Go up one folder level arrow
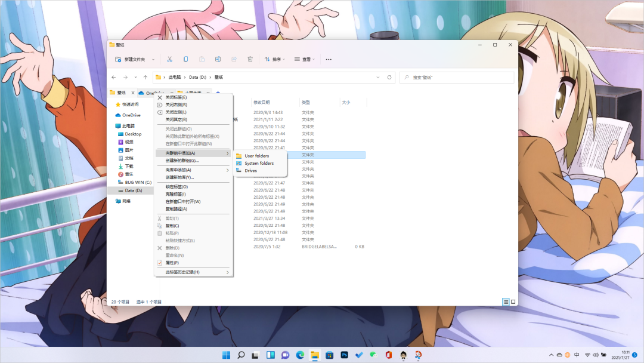644x363 pixels. [x=145, y=77]
